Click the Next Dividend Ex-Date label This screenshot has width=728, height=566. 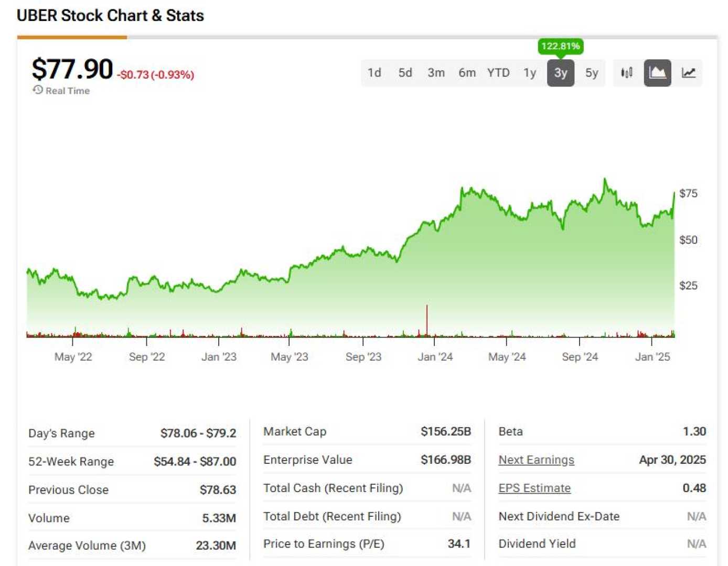click(x=559, y=516)
